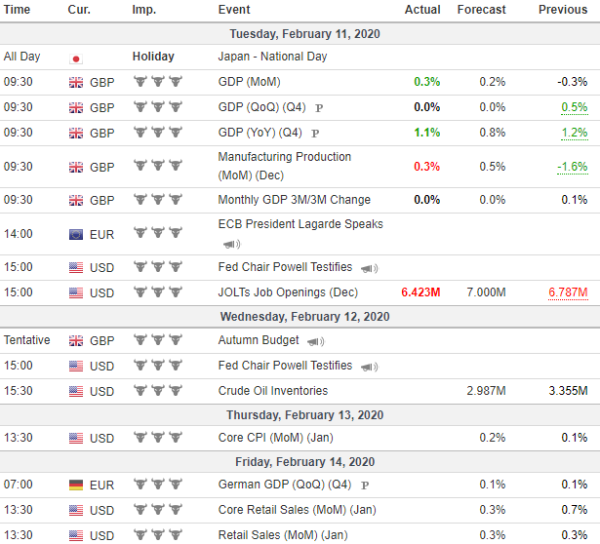The height and width of the screenshot is (544, 600).
Task: Click the Forecast column header
Action: [481, 10]
